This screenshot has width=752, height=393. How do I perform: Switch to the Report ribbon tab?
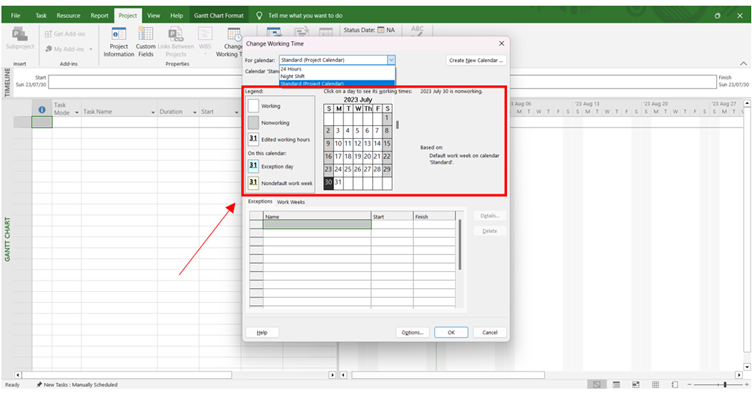point(99,15)
